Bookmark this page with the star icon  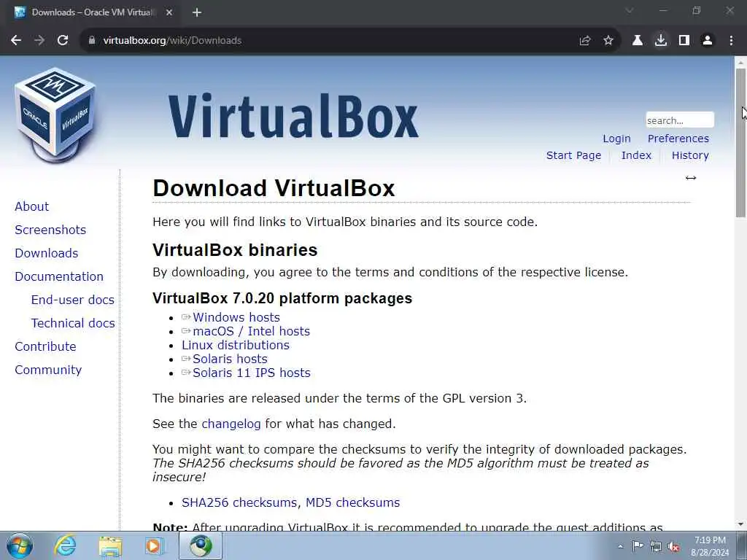[608, 41]
